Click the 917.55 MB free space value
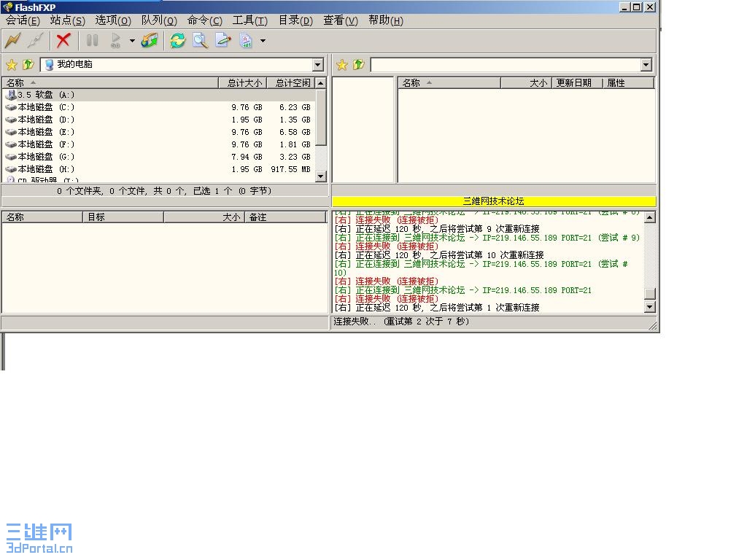This screenshot has width=747, height=560. click(290, 169)
